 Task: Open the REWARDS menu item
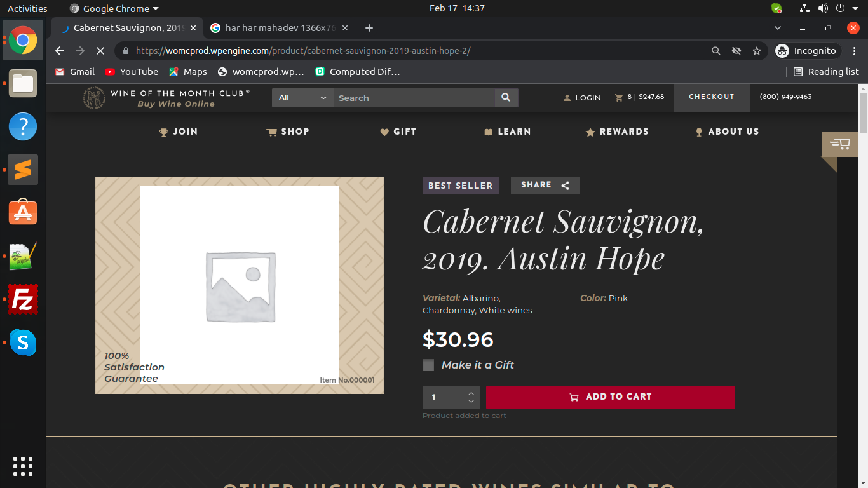pyautogui.click(x=616, y=132)
